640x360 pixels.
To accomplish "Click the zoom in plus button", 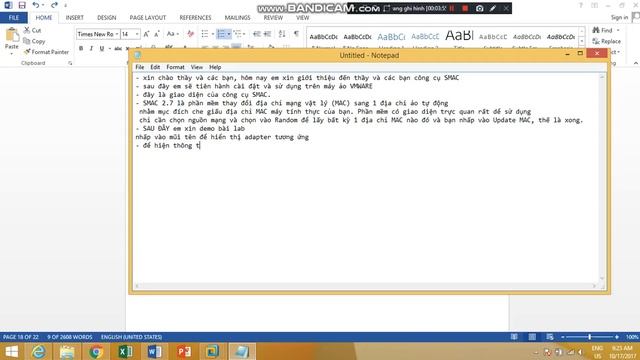I will (617, 337).
